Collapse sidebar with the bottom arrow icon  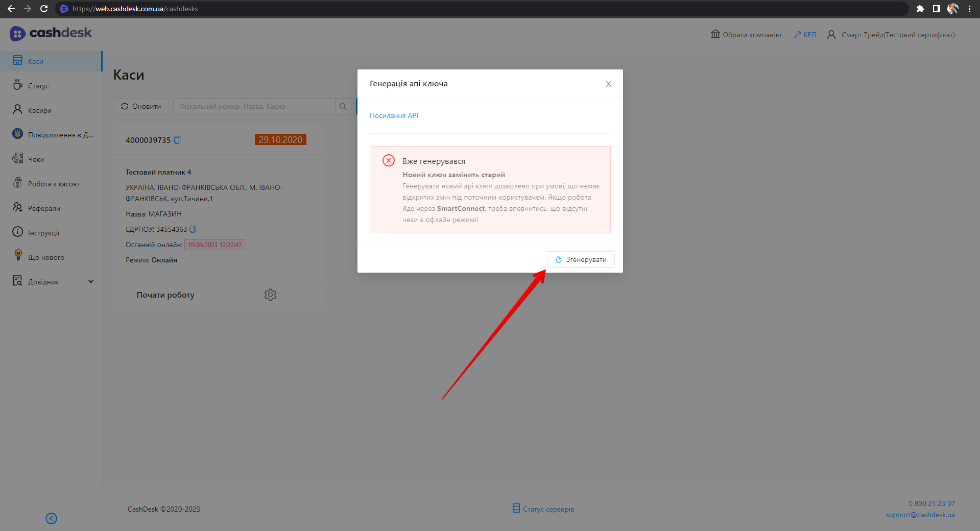(51, 518)
